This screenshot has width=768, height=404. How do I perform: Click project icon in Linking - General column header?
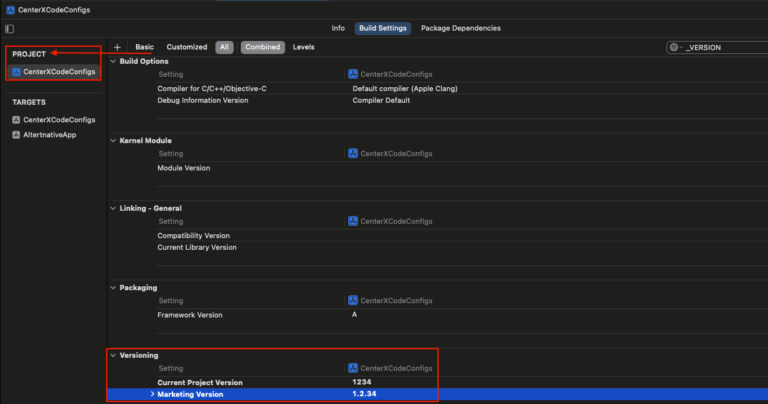[x=353, y=221]
